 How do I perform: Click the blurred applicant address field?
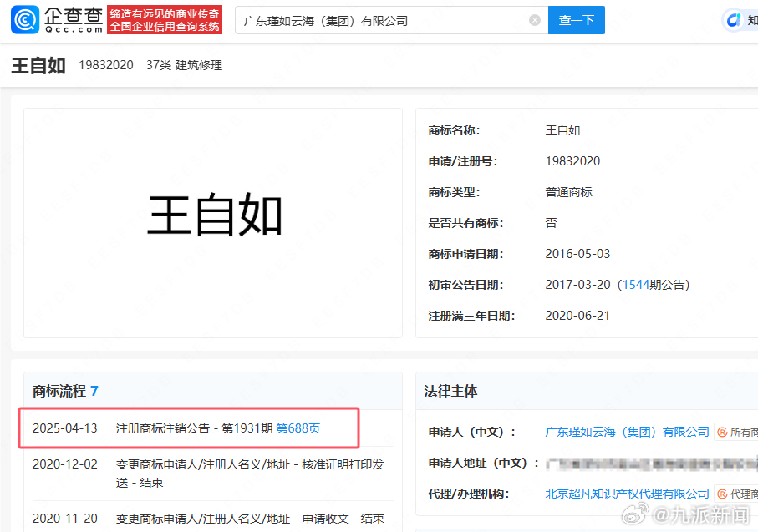coord(652,464)
